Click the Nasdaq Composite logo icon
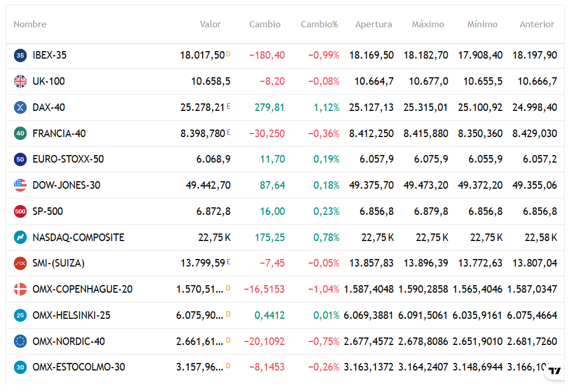 [20, 238]
